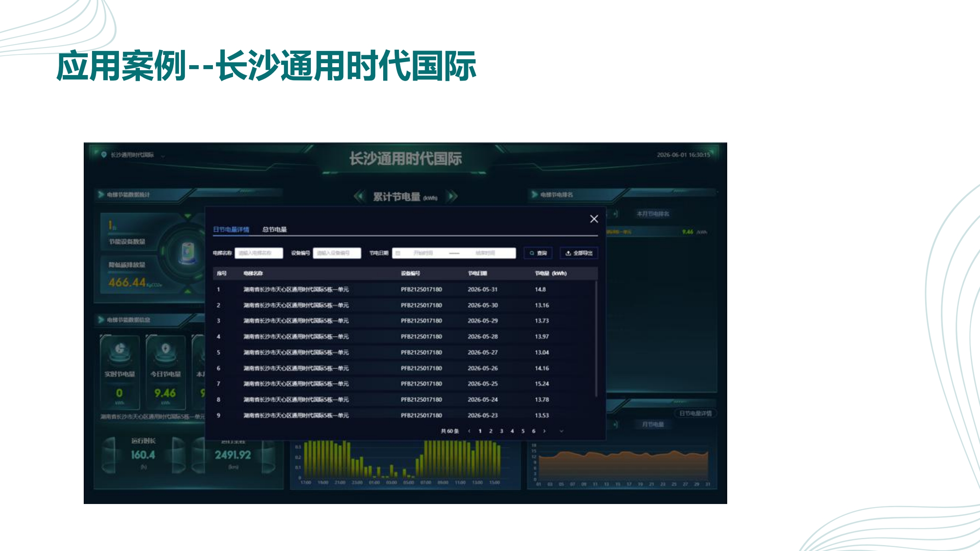Go to page 4 of the table
Image resolution: width=980 pixels, height=551 pixels.
pos(512,431)
